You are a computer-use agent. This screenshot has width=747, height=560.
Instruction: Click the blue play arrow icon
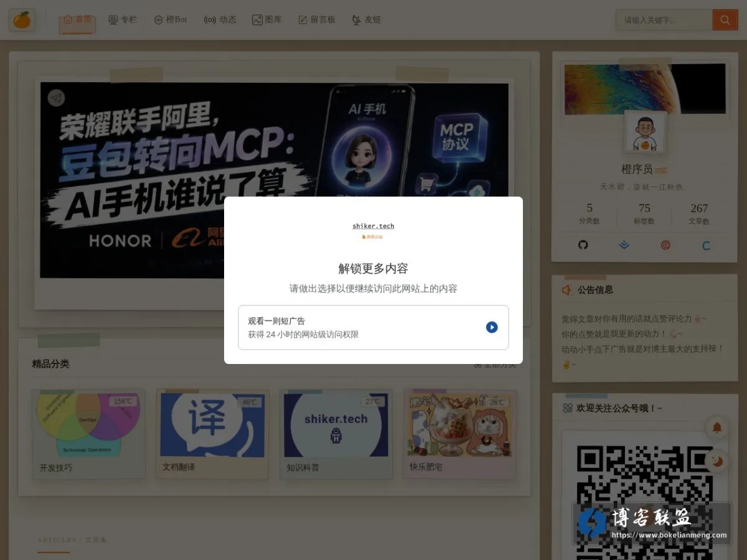(x=492, y=327)
